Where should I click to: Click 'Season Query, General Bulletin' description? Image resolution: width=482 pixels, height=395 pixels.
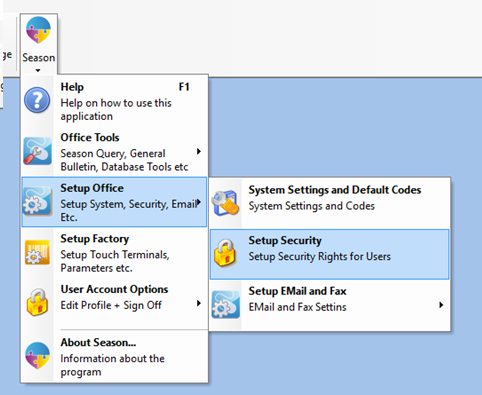pyautogui.click(x=124, y=160)
